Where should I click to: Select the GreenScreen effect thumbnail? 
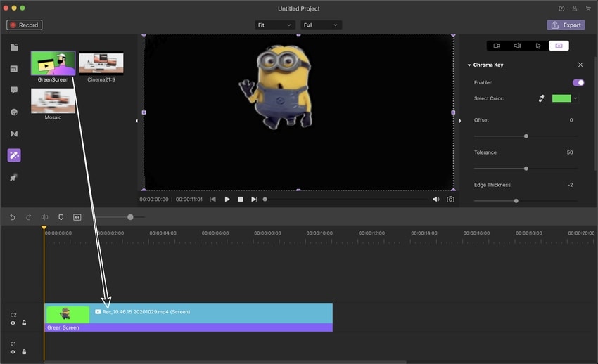point(53,63)
